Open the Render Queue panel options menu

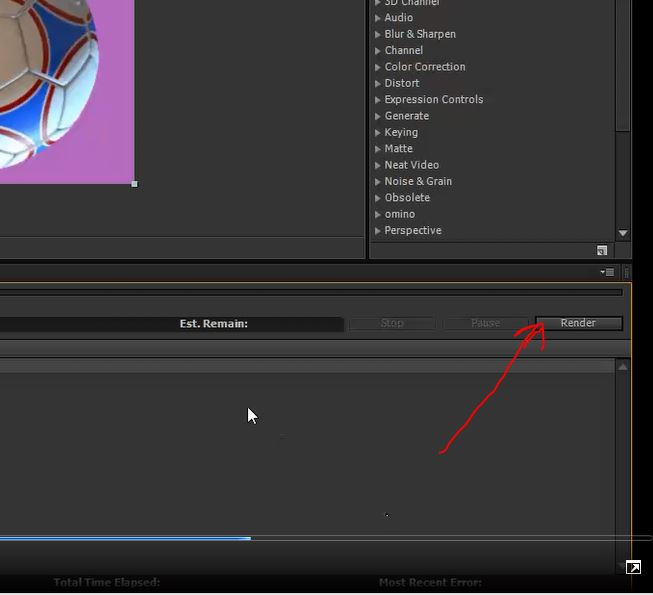point(606,272)
